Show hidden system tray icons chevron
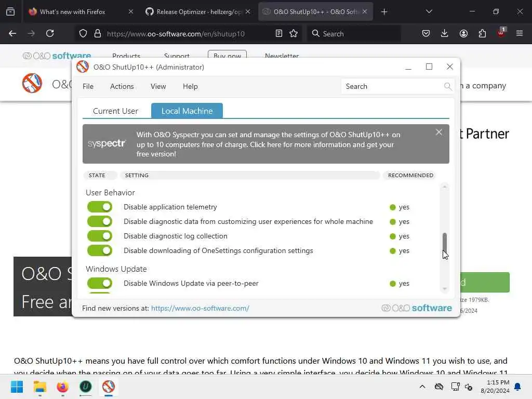The height and width of the screenshot is (399, 532). coord(422,387)
